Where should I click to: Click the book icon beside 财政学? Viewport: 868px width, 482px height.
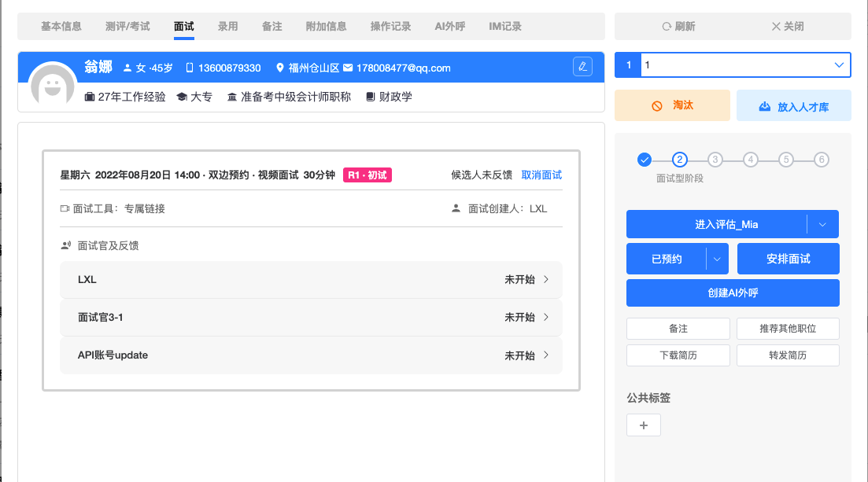tap(371, 97)
